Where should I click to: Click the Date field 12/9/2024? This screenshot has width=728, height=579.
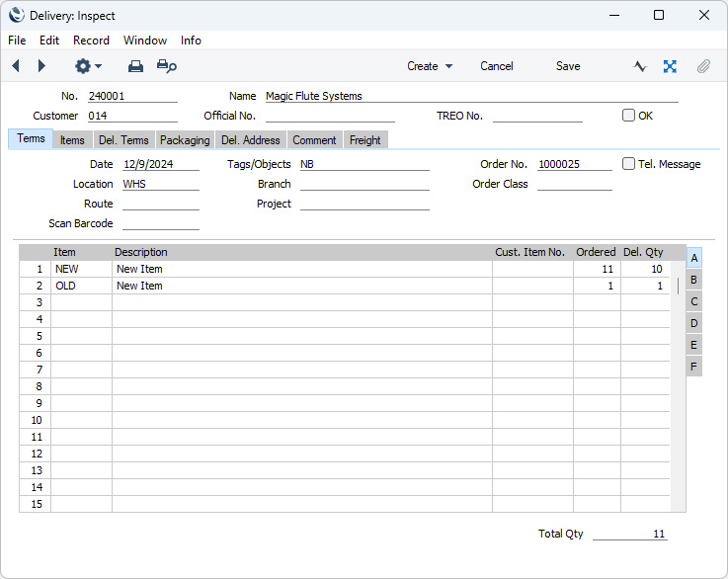(161, 164)
